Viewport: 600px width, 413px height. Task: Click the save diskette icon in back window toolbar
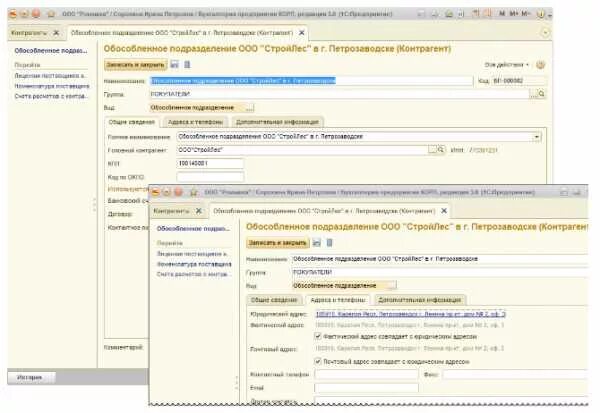[174, 64]
